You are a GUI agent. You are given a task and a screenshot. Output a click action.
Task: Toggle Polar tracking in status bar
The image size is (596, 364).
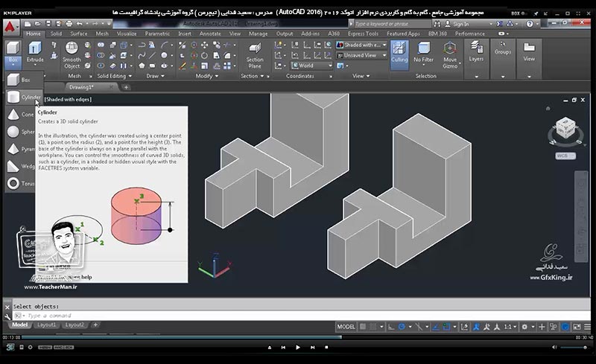pyautogui.click(x=402, y=327)
